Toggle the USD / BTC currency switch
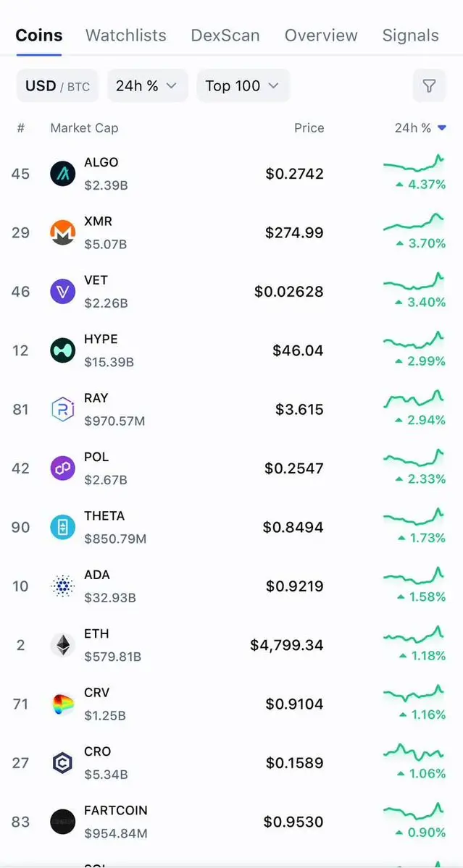Image resolution: width=463 pixels, height=868 pixels. 57,86
